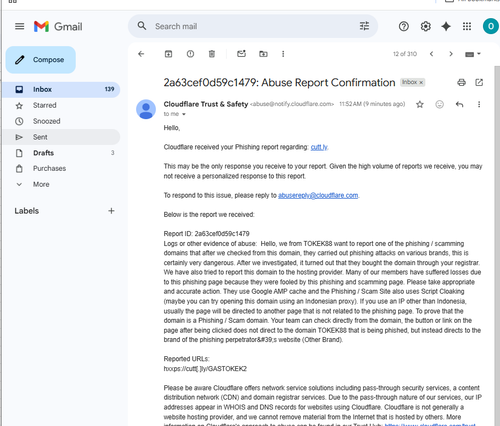The image size is (500, 426).
Task: Star the Cloudflare email
Action: tap(420, 104)
